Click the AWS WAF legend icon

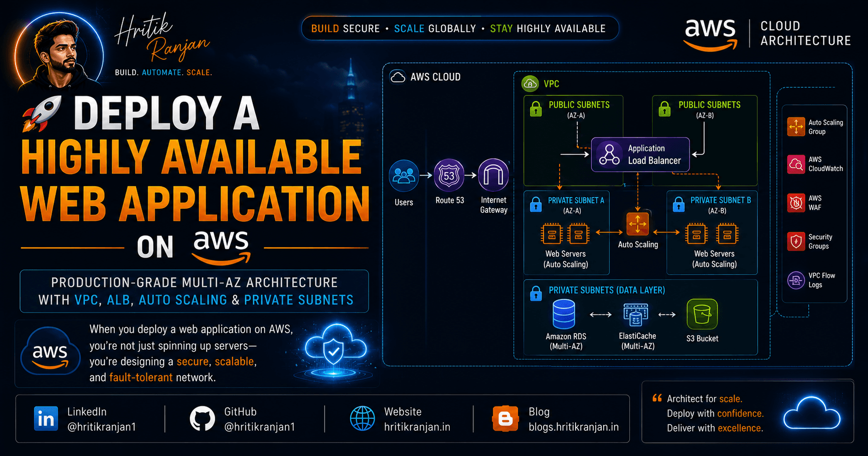tap(796, 203)
